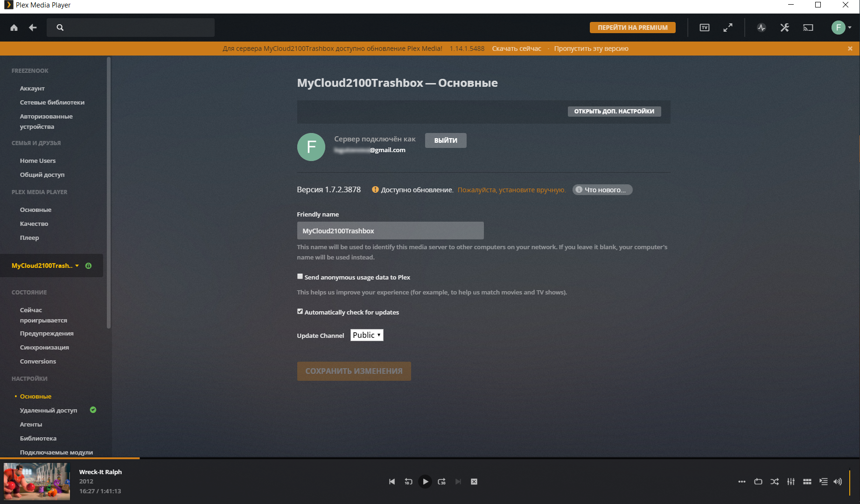Go to the Plex home screen

[14, 28]
